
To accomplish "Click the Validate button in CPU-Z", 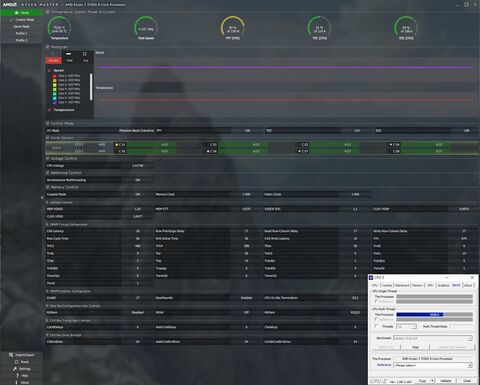I will [445, 381].
